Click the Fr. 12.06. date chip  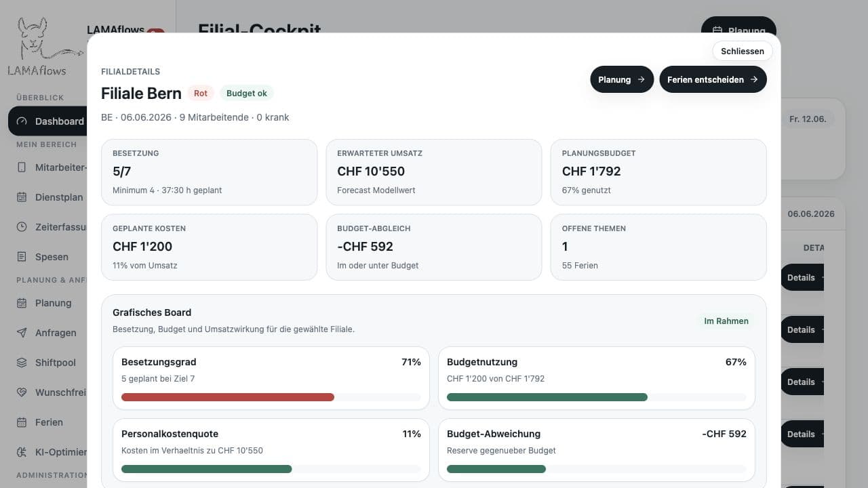(808, 119)
